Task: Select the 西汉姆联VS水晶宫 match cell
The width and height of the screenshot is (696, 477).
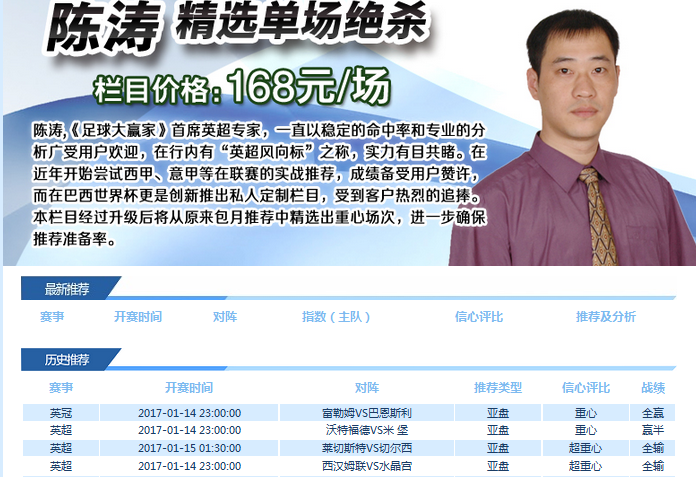Action: click(x=367, y=466)
